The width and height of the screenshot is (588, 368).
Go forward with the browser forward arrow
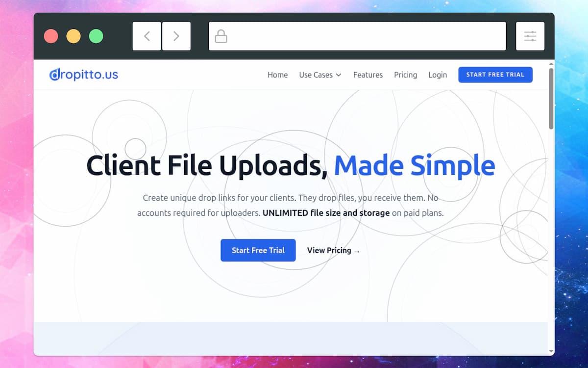176,36
